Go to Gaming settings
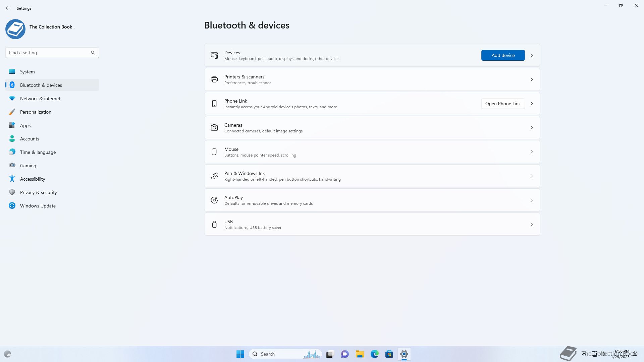Viewport: 644px width, 362px height. click(x=52, y=166)
